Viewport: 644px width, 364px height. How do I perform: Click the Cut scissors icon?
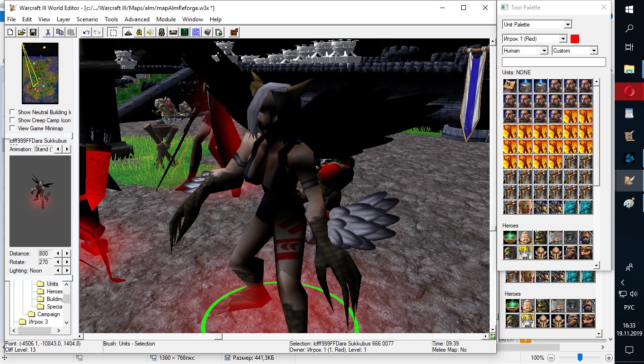48,32
